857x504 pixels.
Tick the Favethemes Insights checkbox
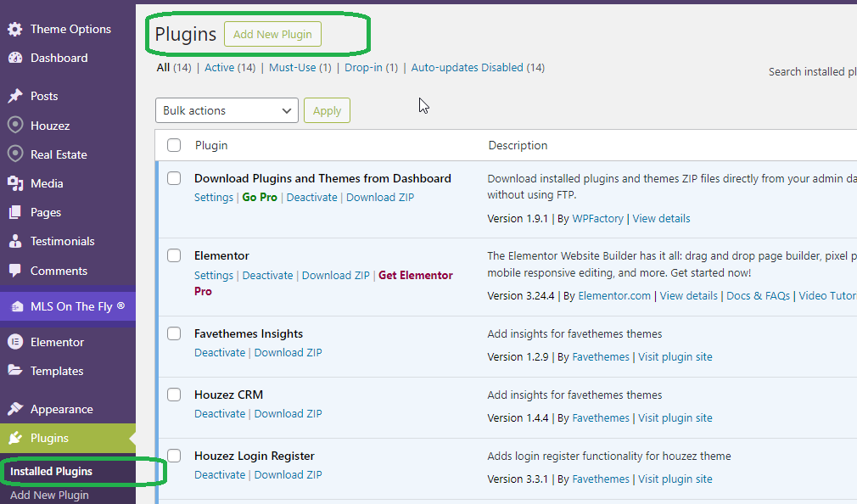(x=174, y=333)
